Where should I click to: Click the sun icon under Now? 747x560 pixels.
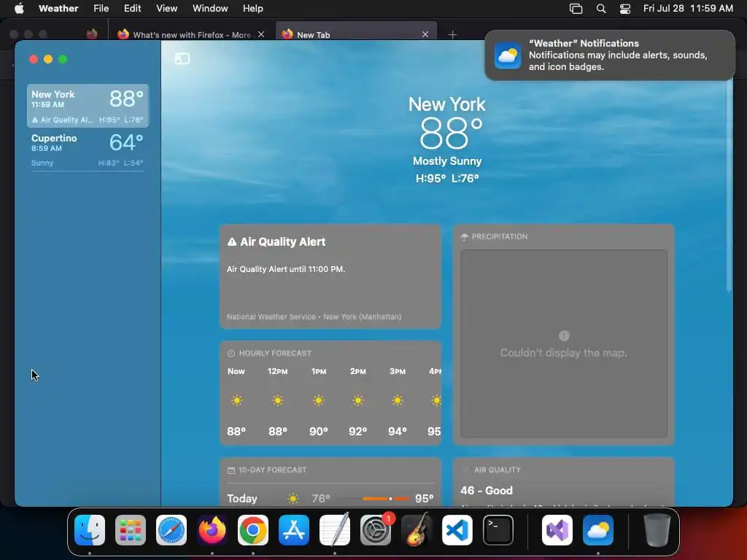coord(237,400)
